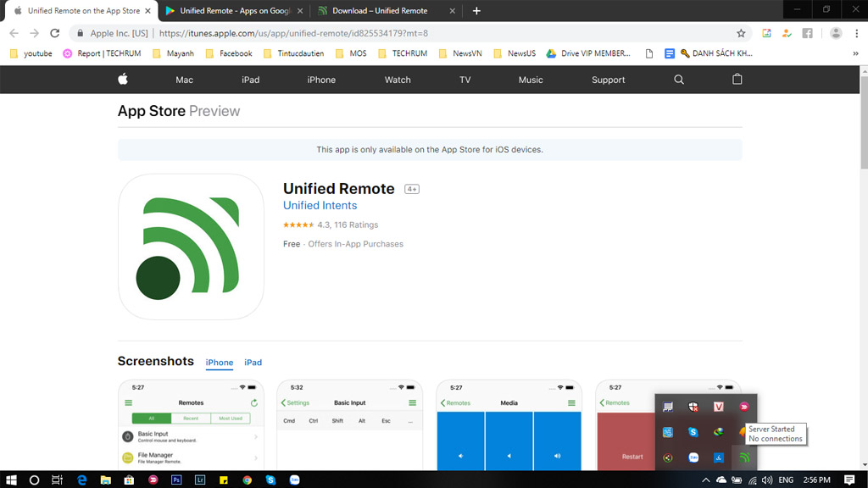Open the iPad item in Apple navigation

(250, 80)
